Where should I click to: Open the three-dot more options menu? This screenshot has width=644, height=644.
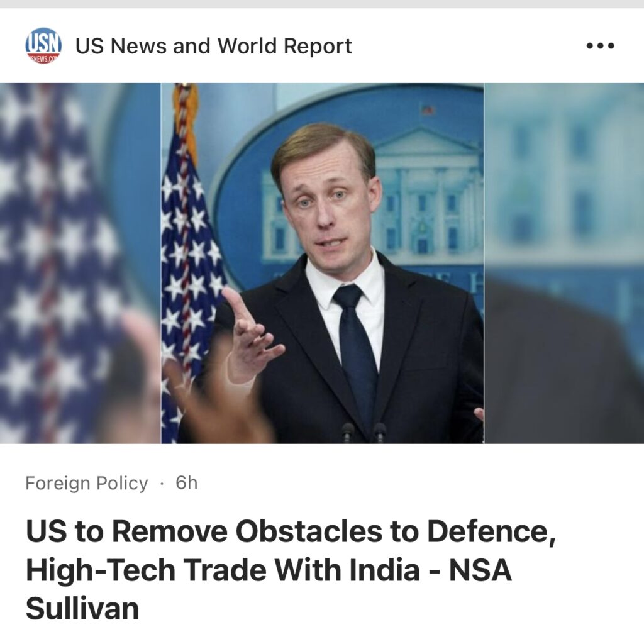pyautogui.click(x=600, y=45)
